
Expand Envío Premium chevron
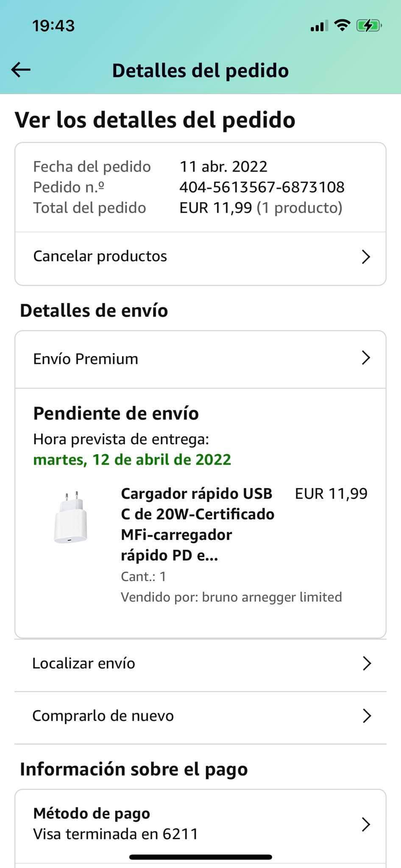(366, 359)
